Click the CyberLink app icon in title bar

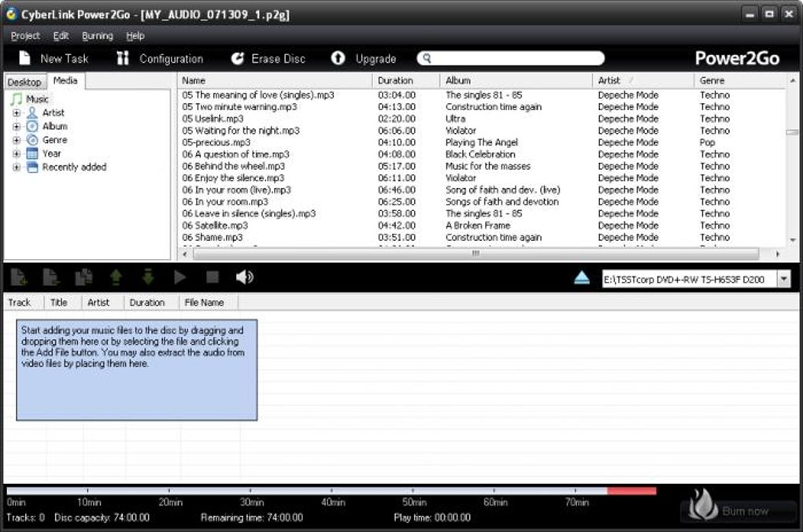pyautogui.click(x=11, y=14)
